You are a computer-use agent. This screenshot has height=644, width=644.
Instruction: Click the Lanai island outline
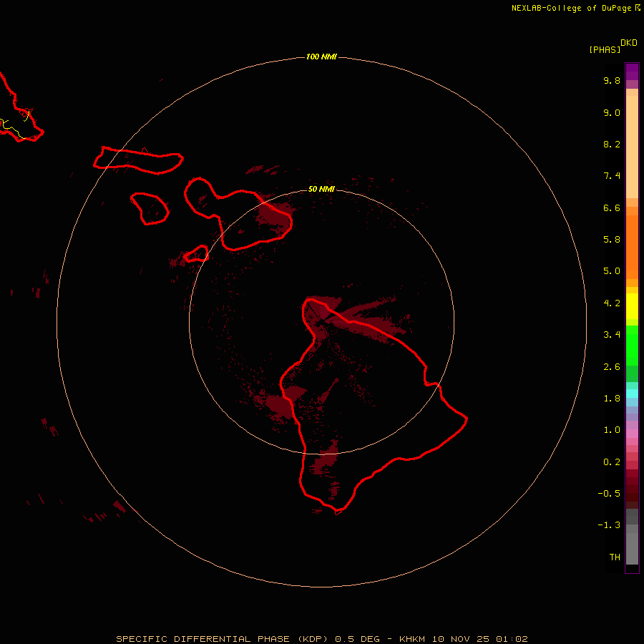click(x=150, y=209)
